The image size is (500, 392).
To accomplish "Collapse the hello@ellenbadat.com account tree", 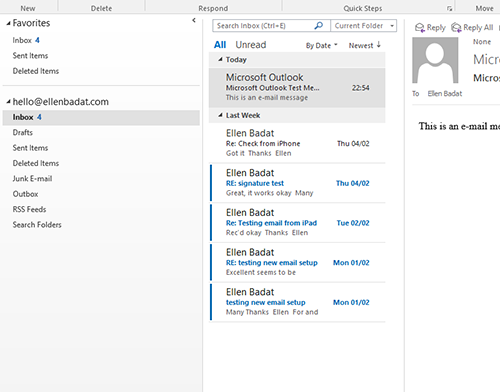I will [8, 102].
